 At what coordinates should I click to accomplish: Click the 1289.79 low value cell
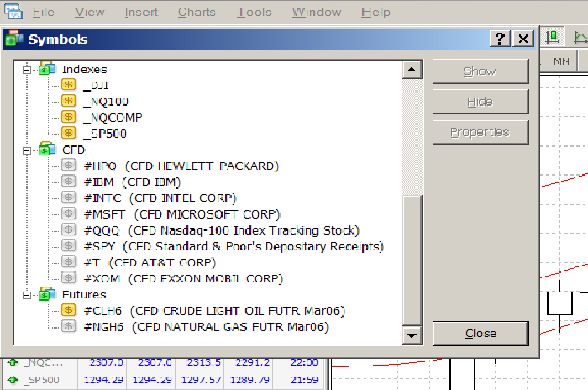point(249,380)
